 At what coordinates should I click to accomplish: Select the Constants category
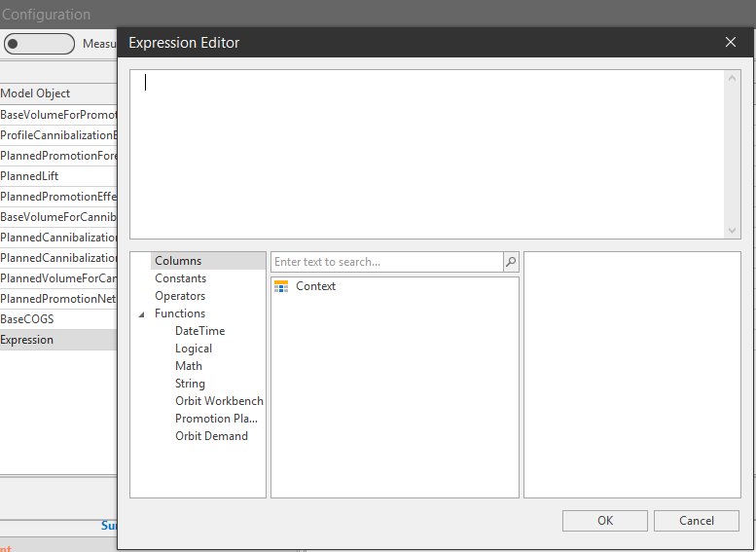[x=180, y=278]
